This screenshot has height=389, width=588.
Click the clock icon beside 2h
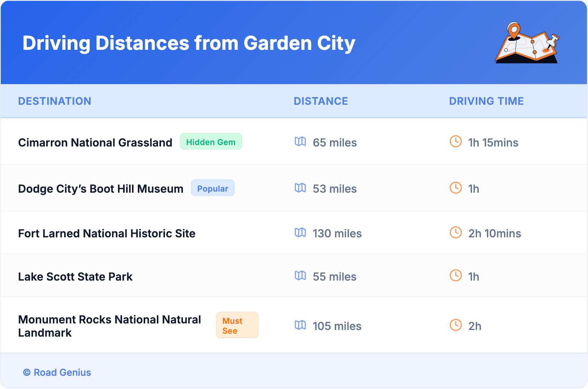[456, 325]
